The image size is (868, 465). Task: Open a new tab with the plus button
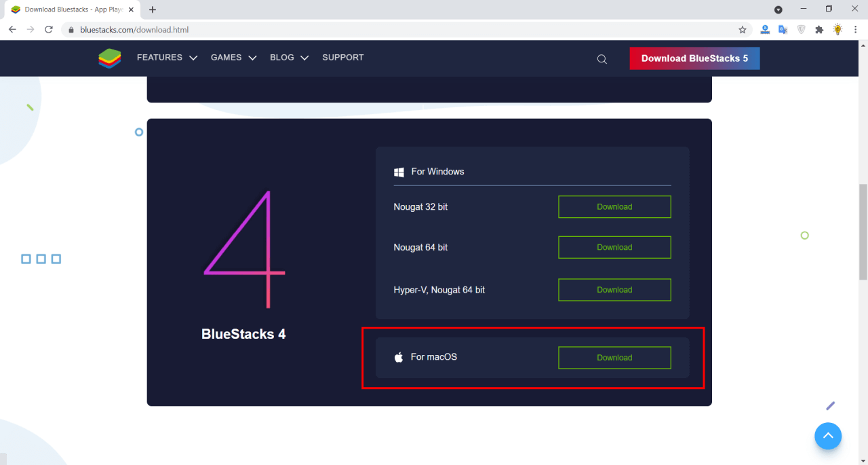[153, 10]
